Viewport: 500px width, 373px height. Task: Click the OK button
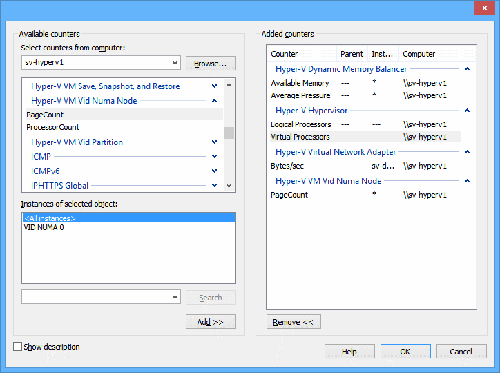click(406, 351)
